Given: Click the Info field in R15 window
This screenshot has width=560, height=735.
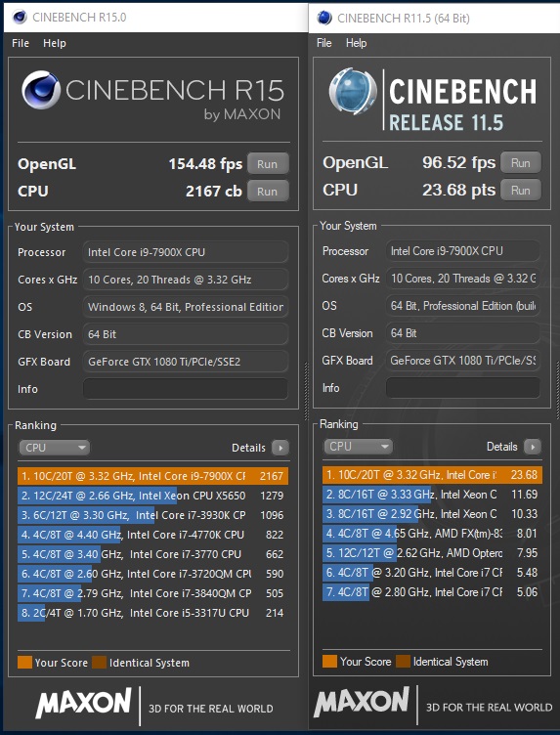Looking at the screenshot, I should click(186, 389).
